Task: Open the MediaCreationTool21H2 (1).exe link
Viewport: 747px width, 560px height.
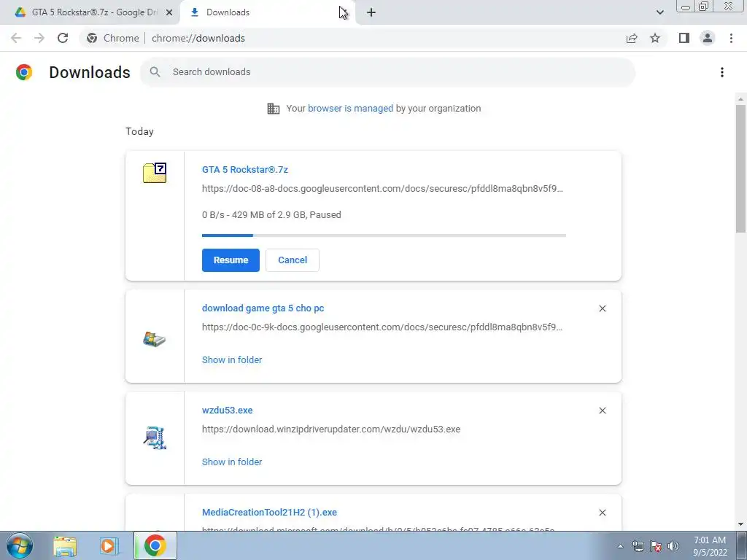Action: [x=269, y=513]
